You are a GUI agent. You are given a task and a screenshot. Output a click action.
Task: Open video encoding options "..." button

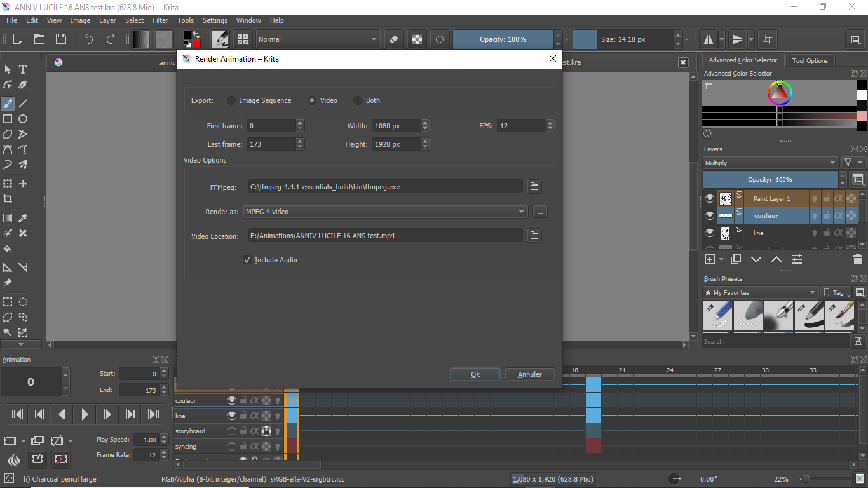[540, 212]
